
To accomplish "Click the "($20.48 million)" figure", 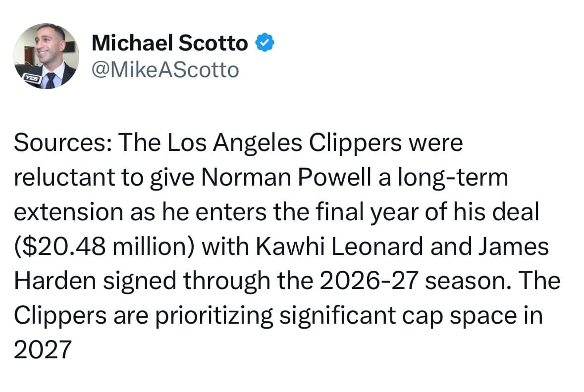I will (105, 247).
